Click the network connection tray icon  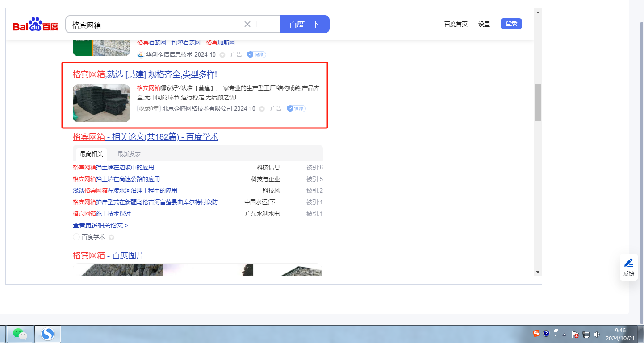click(x=586, y=334)
